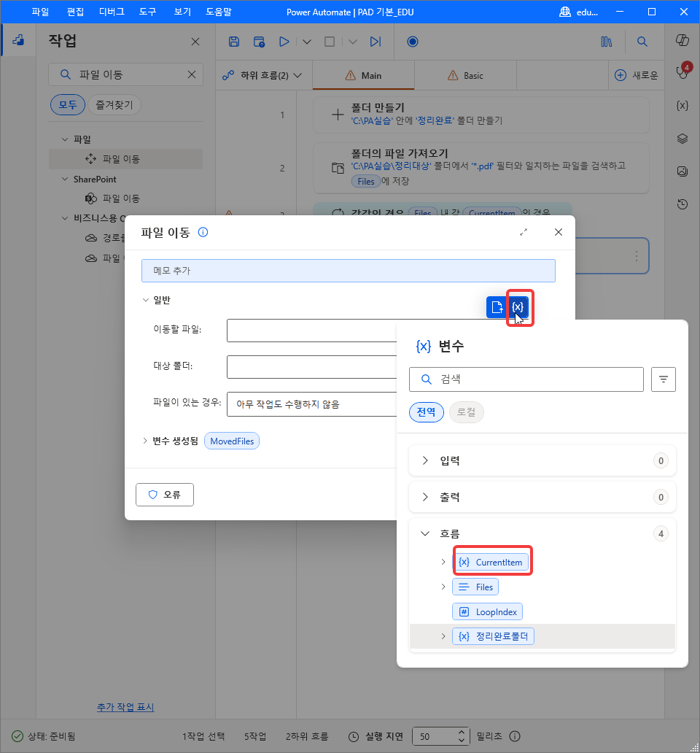Click the 메모 추가 comment field
This screenshot has width=700, height=753.
pos(349,271)
